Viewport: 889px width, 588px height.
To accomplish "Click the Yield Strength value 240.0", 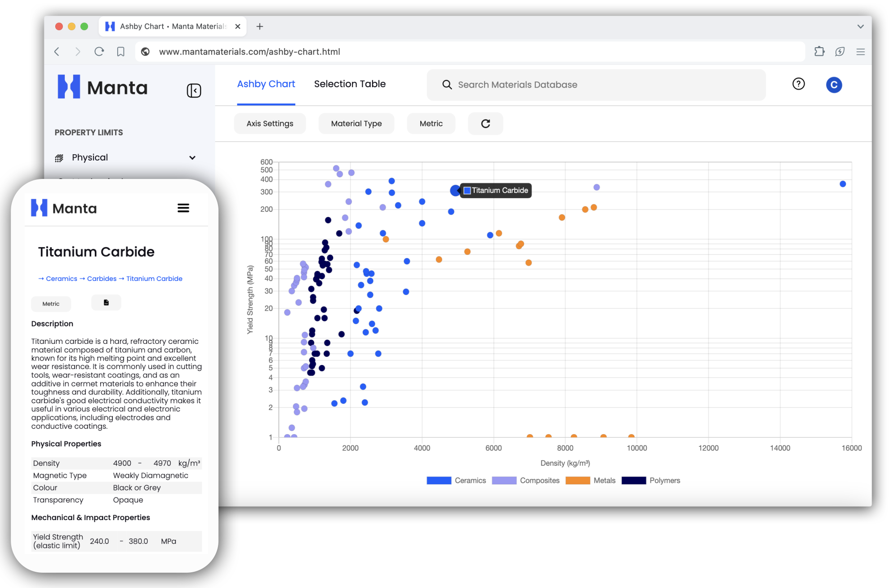I will (99, 541).
